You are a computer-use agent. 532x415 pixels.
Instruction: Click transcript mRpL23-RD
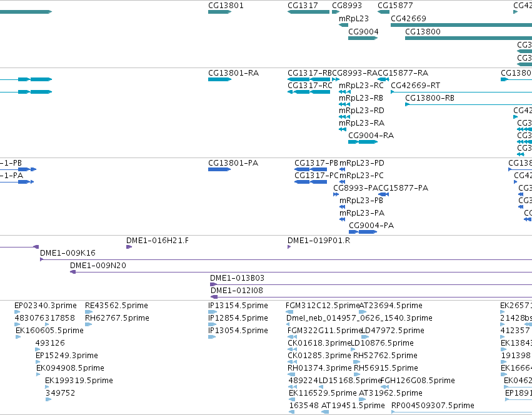pyautogui.click(x=344, y=117)
